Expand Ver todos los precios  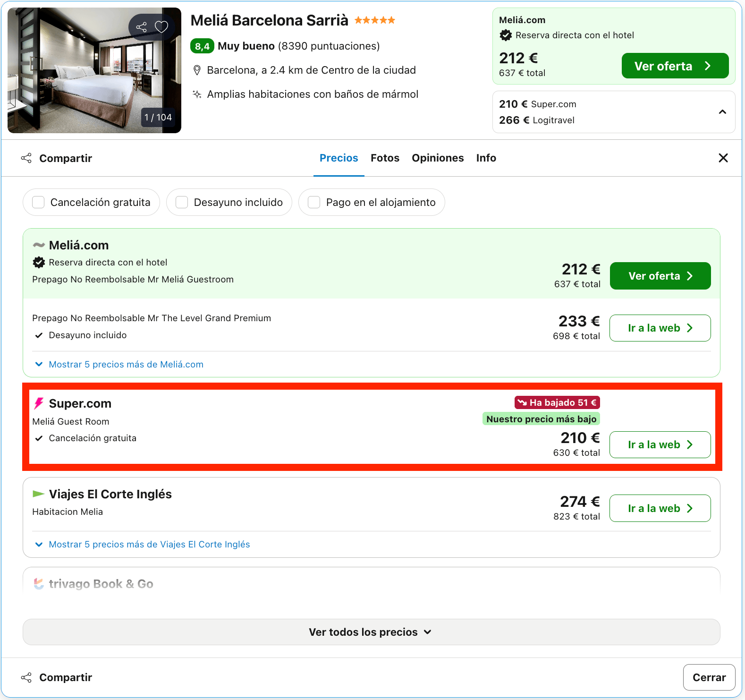[371, 632]
